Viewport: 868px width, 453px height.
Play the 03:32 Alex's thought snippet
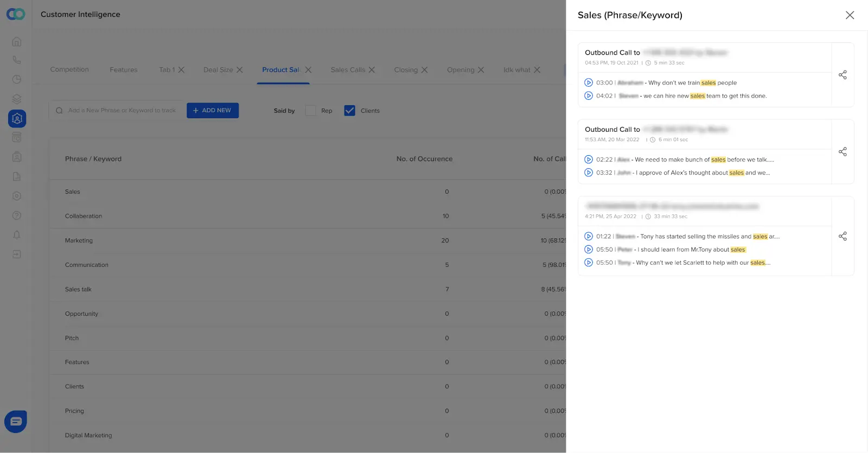tap(589, 173)
